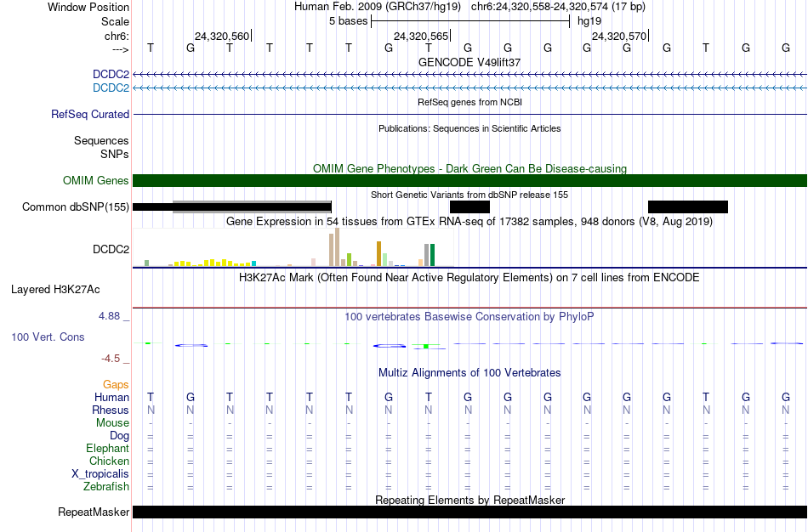Click the 100 Vert. Cons track label
Image resolution: width=808 pixels, height=532 pixels.
[48, 337]
